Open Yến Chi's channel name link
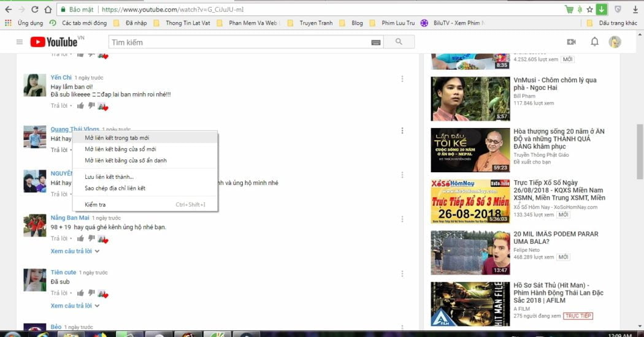 (61, 77)
